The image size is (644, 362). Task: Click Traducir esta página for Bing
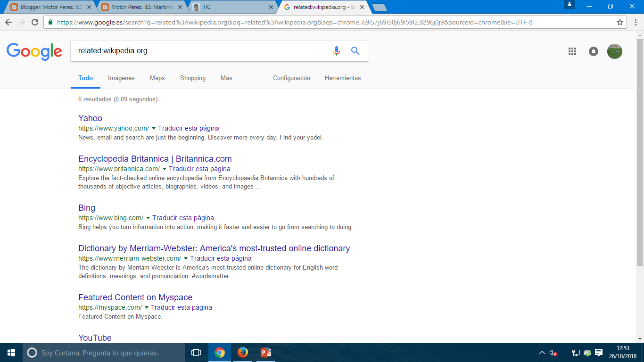[x=183, y=218]
